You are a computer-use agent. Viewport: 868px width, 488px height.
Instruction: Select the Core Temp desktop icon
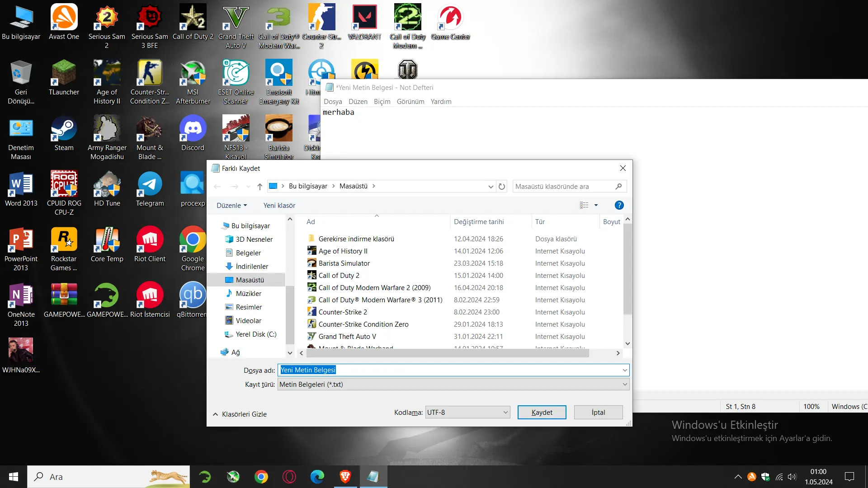click(x=107, y=244)
